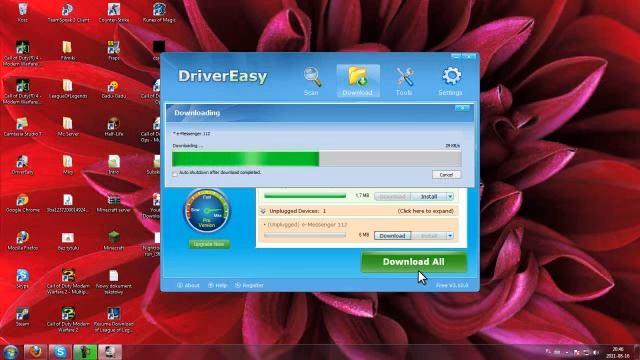Open LeagueOfLegends folder on desktop
Image resolution: width=640 pixels, height=360 pixels.
(68, 89)
